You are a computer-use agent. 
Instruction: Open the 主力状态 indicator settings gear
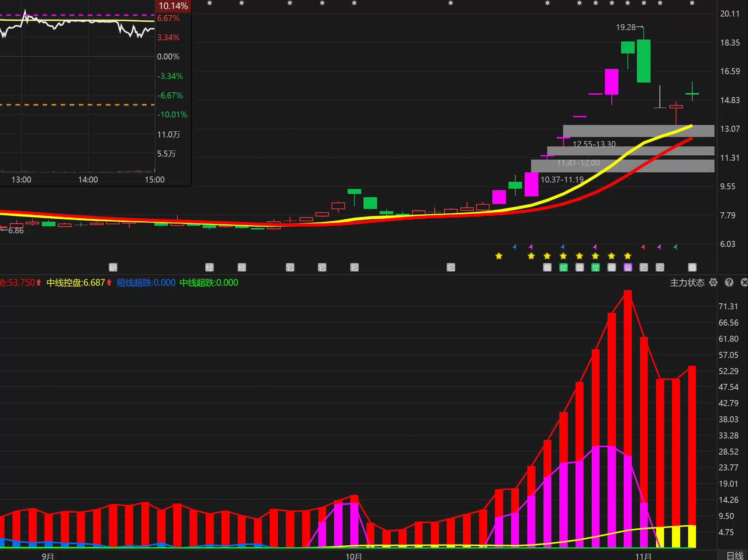point(713,283)
